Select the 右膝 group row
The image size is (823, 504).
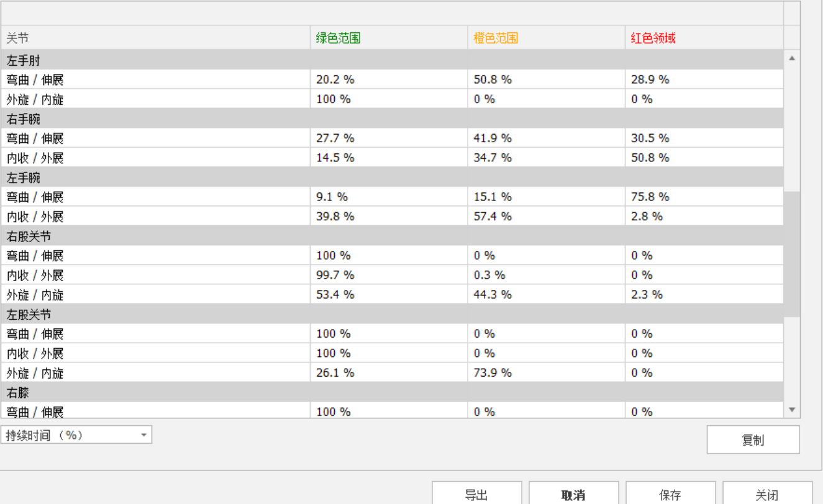point(18,392)
